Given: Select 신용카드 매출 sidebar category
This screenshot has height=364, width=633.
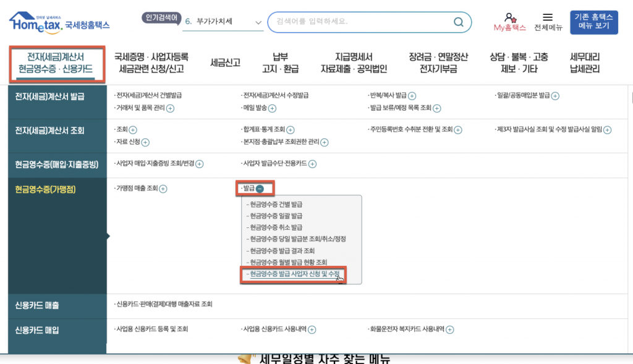Looking at the screenshot, I should point(57,306).
